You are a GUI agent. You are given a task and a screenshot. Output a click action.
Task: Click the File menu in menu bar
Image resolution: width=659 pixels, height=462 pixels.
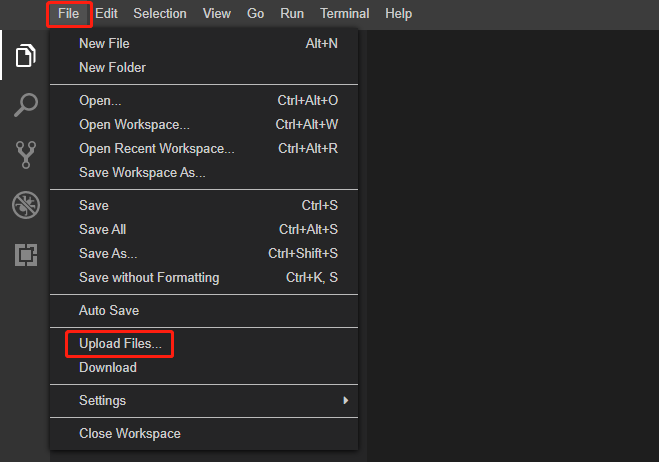(69, 14)
